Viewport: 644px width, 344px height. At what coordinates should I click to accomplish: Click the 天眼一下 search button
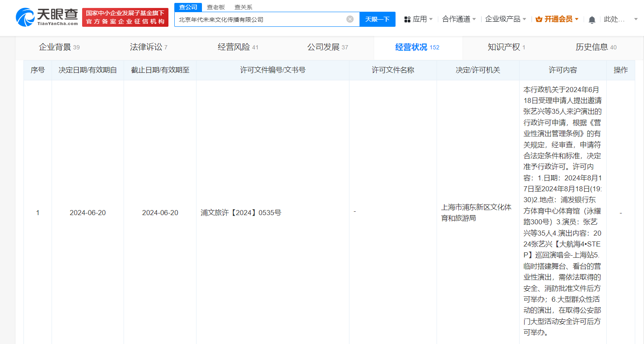[x=377, y=19]
